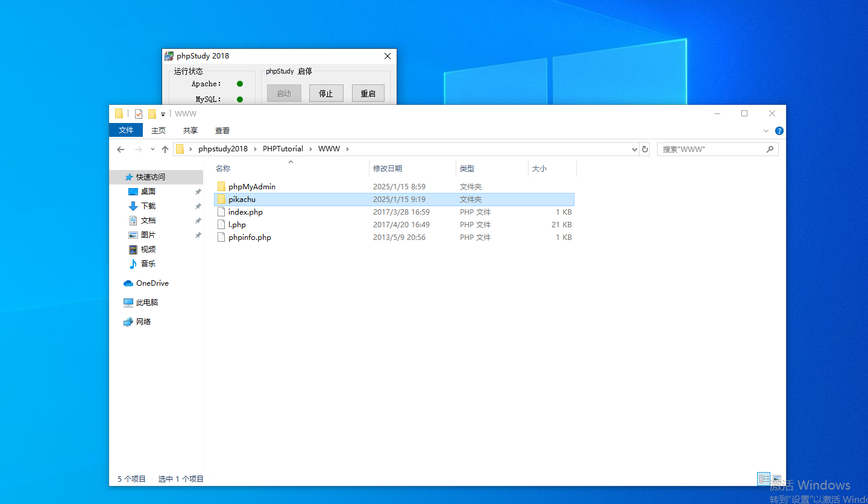Open recent locations dropdown arrow
This screenshot has height=504, width=868.
(x=153, y=149)
